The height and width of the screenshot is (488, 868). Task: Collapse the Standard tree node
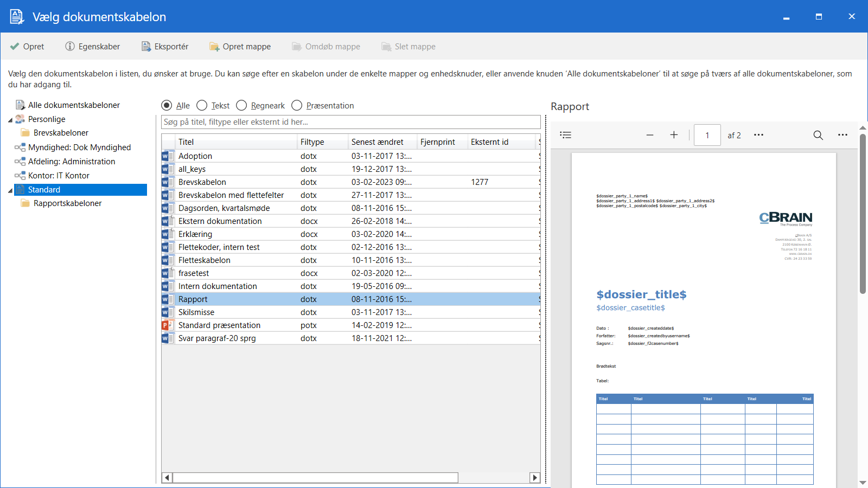[10, 190]
